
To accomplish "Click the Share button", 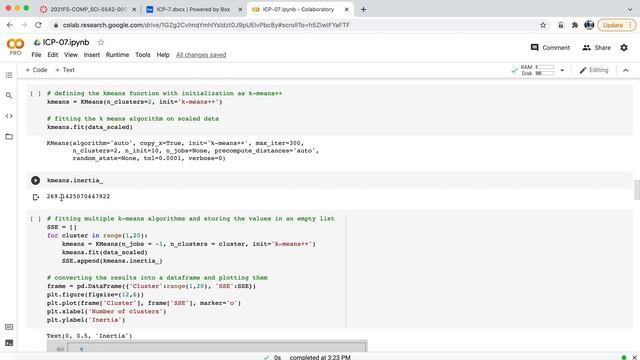I will 596,47.
